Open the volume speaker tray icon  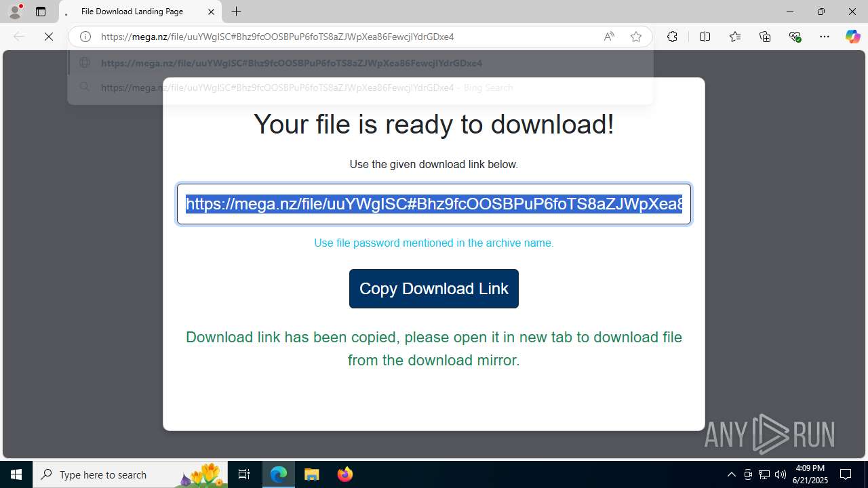click(x=781, y=474)
